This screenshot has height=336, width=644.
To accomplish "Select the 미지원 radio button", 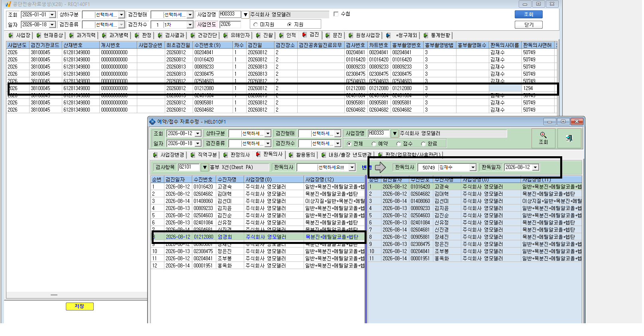I will click(256, 25).
